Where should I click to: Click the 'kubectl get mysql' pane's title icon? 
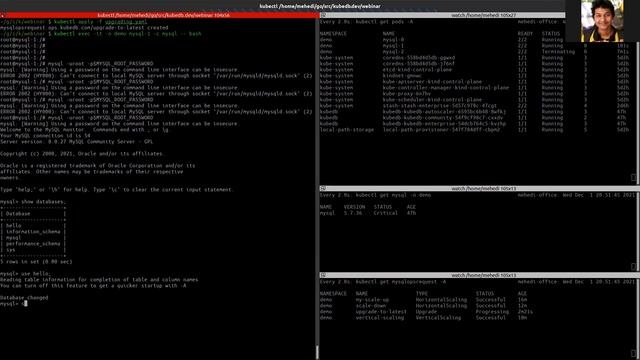(x=323, y=189)
